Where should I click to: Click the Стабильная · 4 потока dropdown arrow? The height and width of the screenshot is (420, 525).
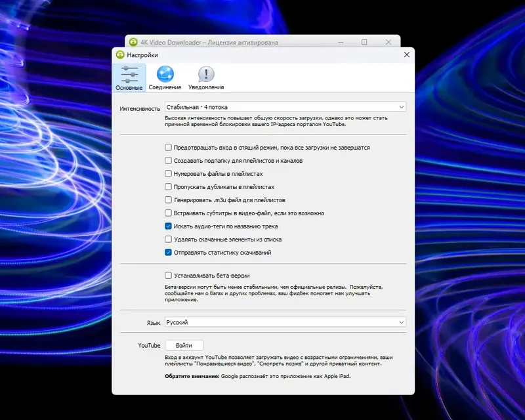[x=402, y=106]
